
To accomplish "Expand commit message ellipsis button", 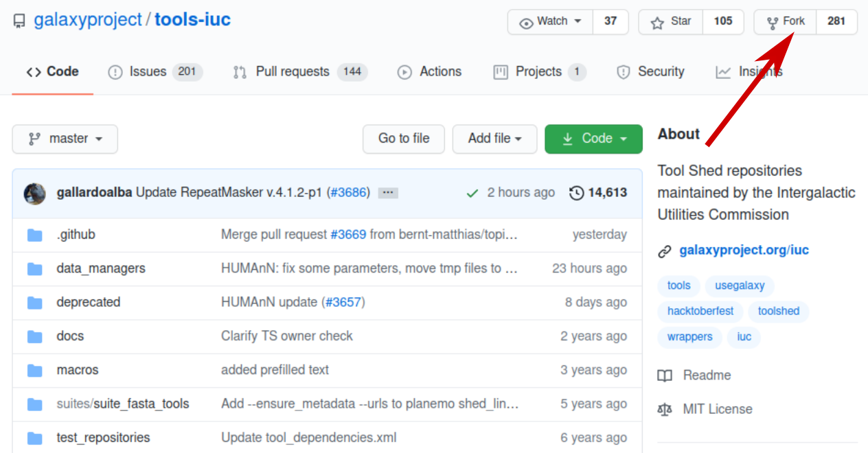I will (x=388, y=193).
